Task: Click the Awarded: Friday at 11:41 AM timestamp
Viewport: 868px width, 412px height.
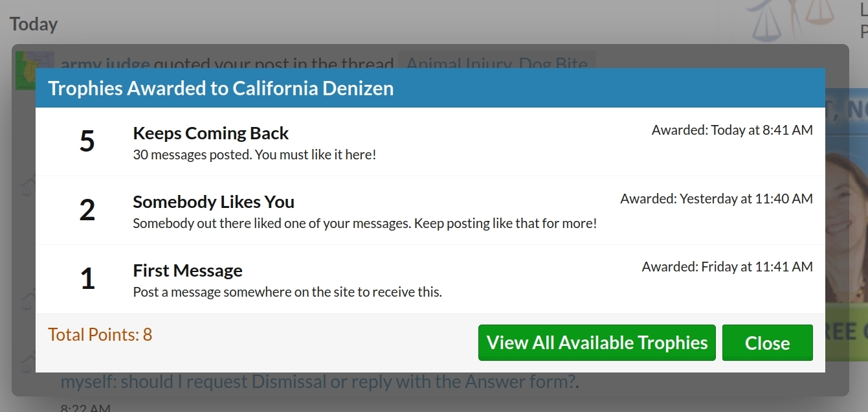Action: [x=728, y=267]
